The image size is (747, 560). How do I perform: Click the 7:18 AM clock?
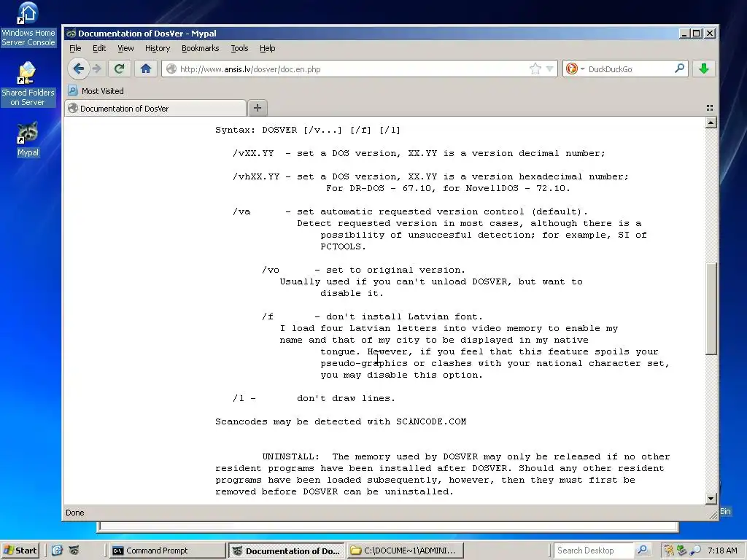pyautogui.click(x=722, y=551)
